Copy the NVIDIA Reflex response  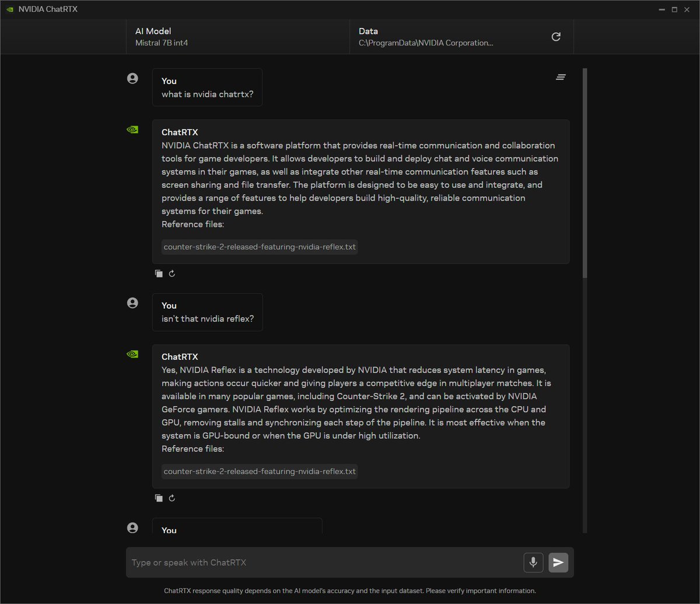(159, 498)
